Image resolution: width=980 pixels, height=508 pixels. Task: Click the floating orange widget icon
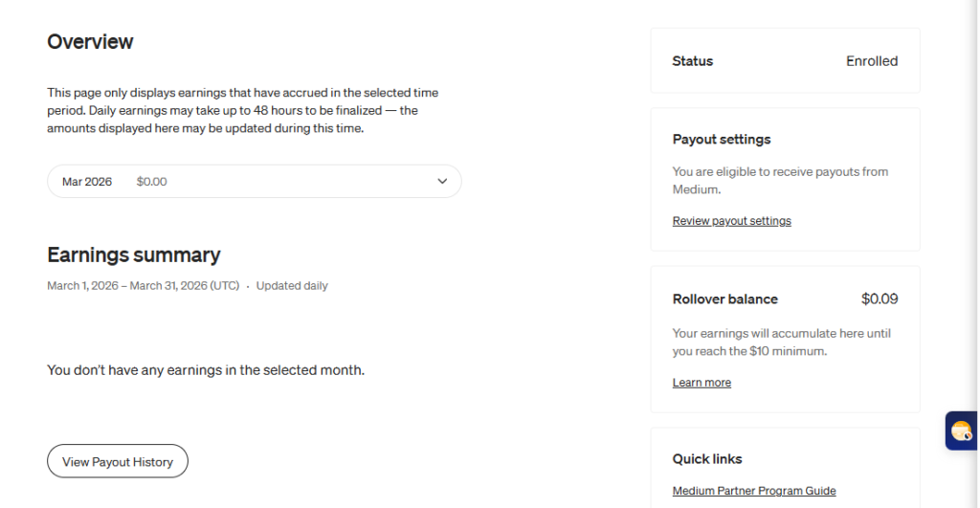click(x=961, y=431)
